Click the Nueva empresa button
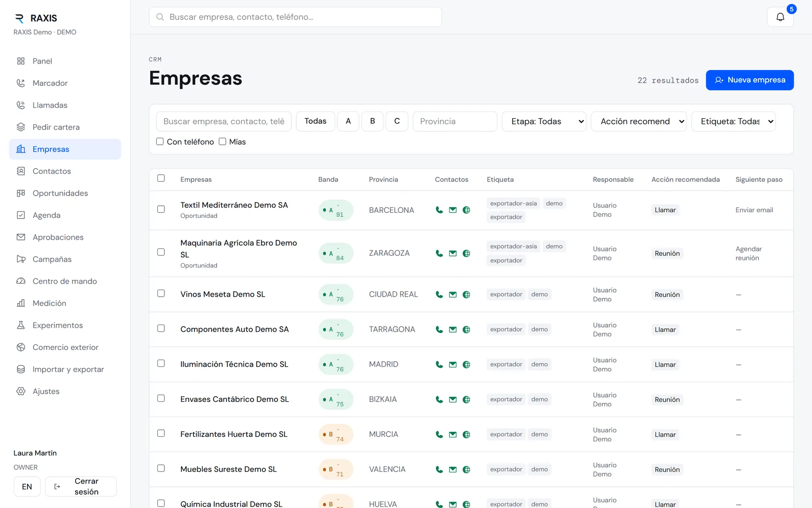Screen dimensions: 812x508 coord(750,80)
